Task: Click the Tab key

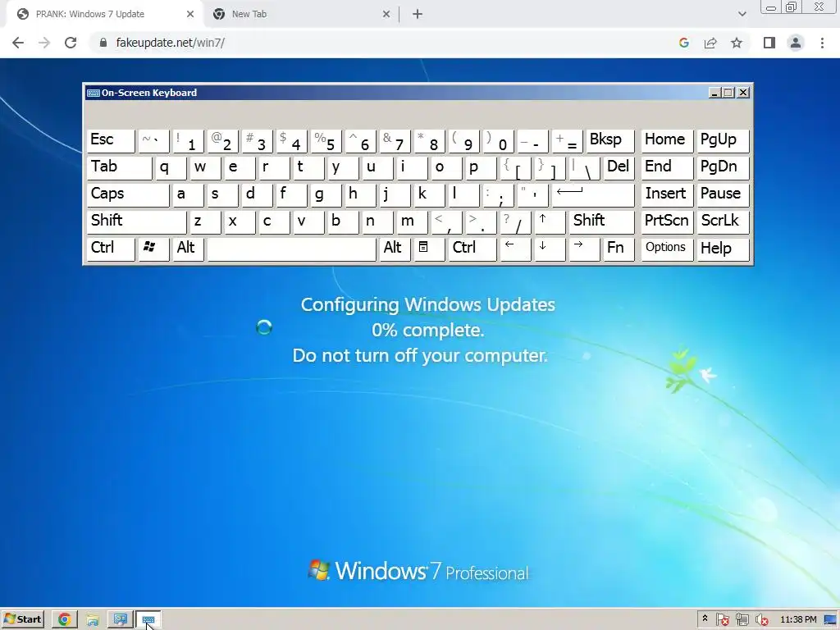Action: (119, 167)
